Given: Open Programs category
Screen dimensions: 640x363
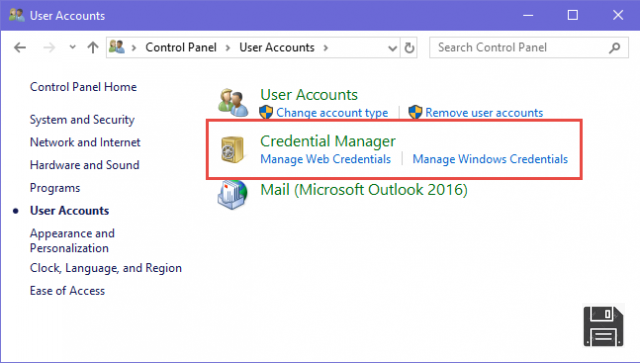Looking at the screenshot, I should 55,188.
